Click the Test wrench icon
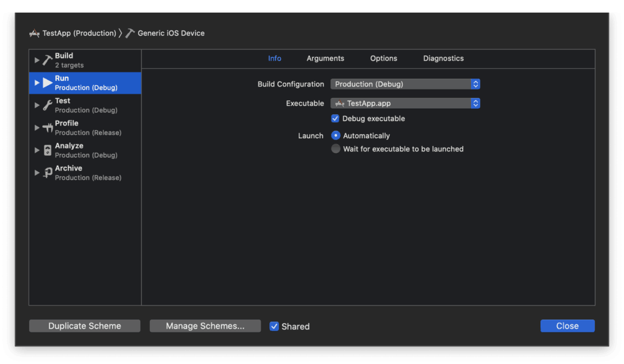This screenshot has height=364, width=624. [48, 105]
